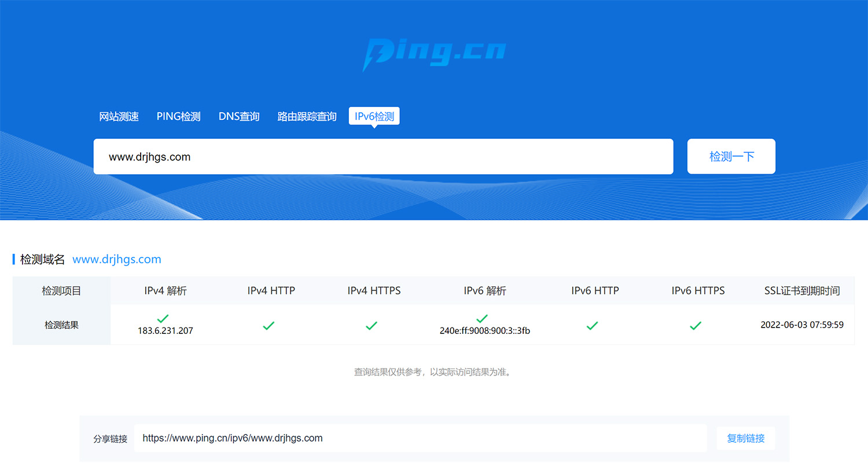This screenshot has width=868, height=467.
Task: Click the IPv6 解析 column header
Action: 485,291
